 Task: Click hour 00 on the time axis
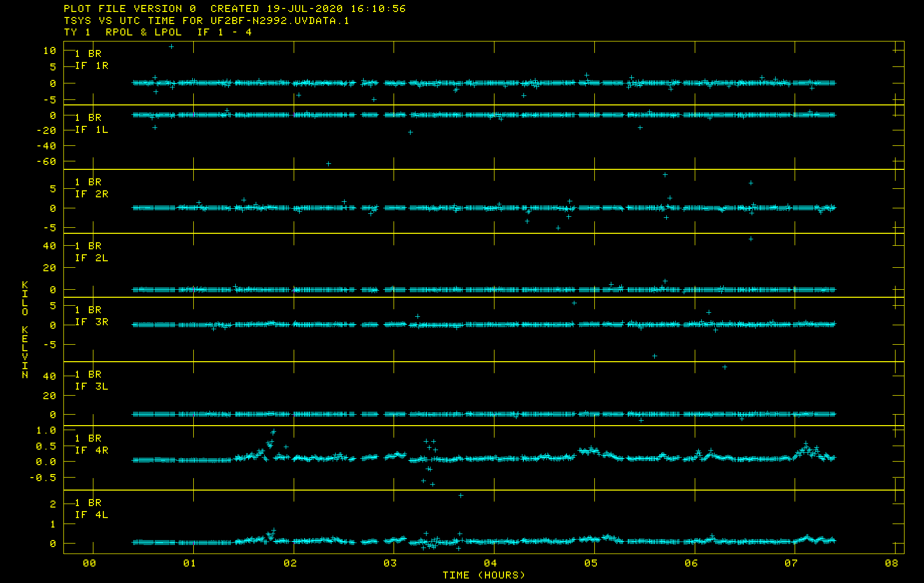click(x=89, y=563)
